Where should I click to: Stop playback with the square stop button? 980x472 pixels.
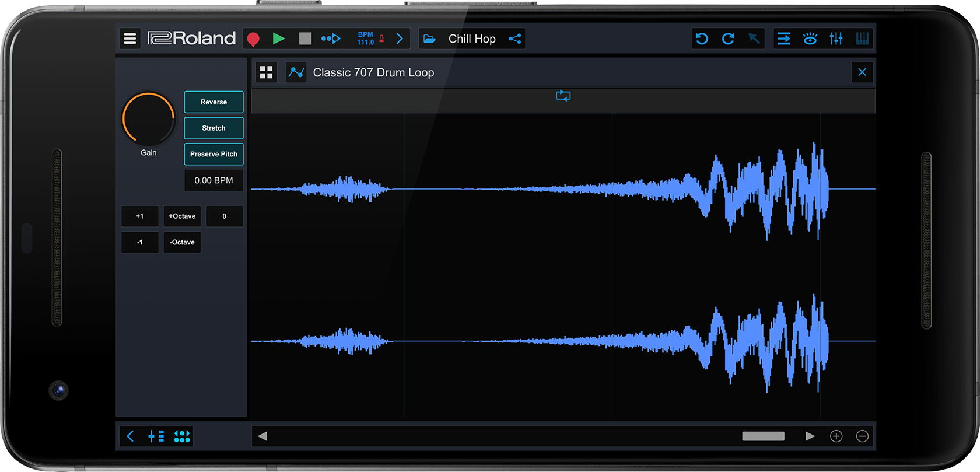[305, 39]
